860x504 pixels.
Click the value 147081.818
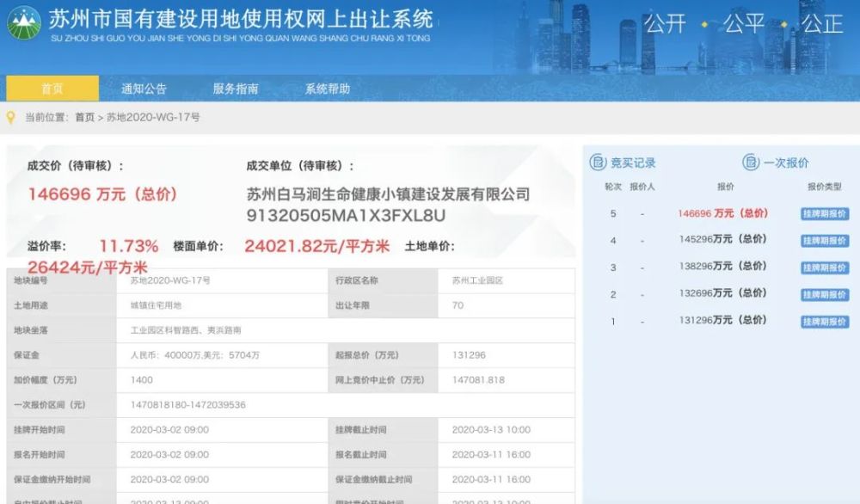pos(478,380)
